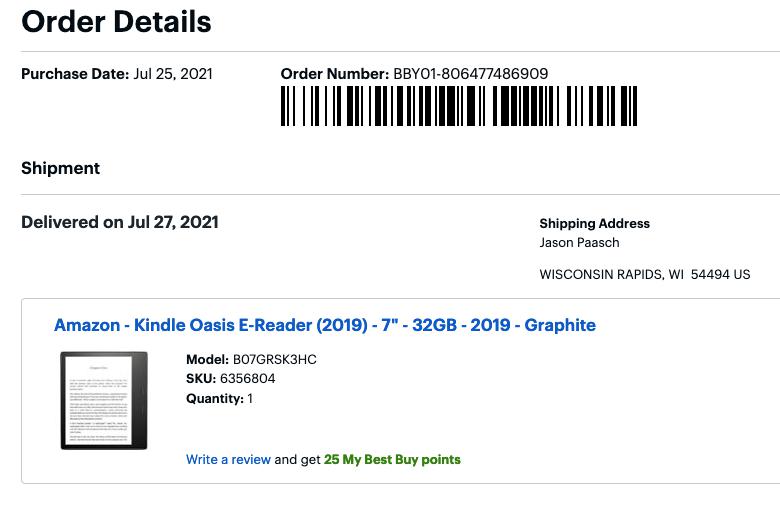Screen dimensions: 780x513
Task: Click the Kindle Oasis product thumbnail image
Action: click(103, 400)
